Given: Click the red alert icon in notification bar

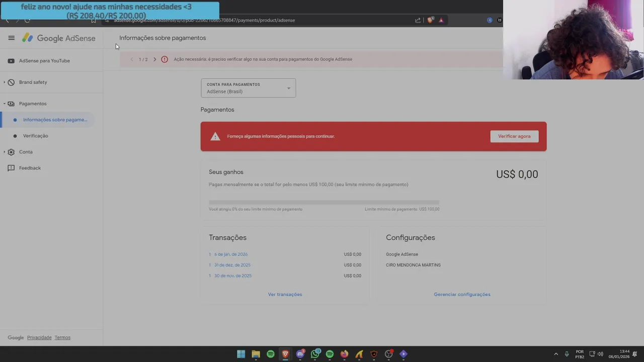Looking at the screenshot, I should [165, 59].
